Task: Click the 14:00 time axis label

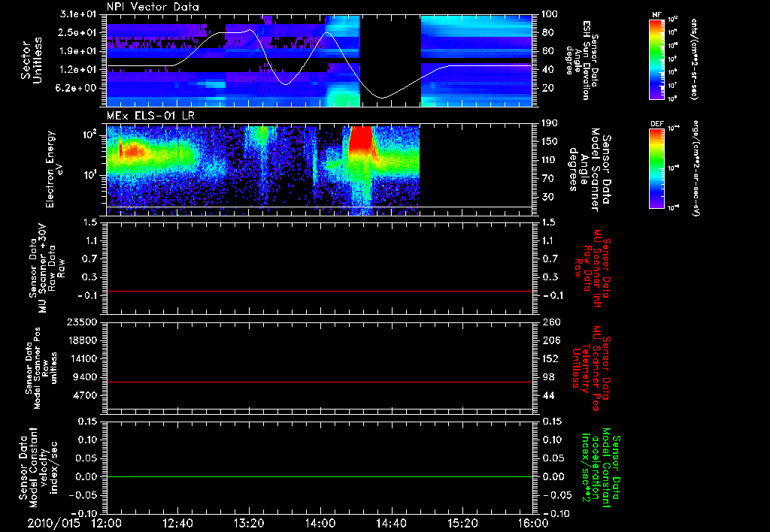Action: point(320,523)
